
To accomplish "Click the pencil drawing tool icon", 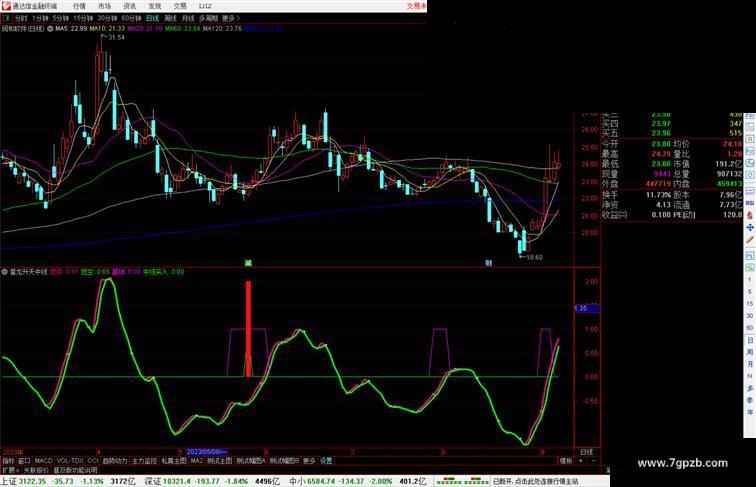I will (x=750, y=240).
